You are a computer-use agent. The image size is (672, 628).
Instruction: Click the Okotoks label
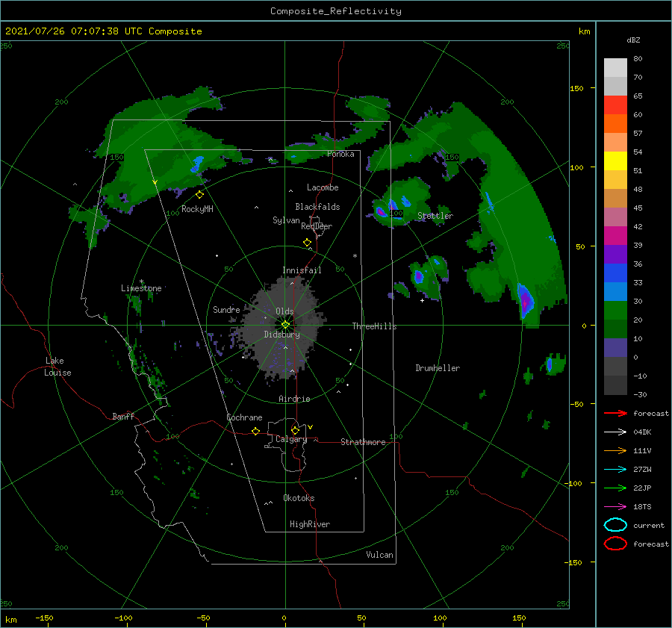pos(299,498)
